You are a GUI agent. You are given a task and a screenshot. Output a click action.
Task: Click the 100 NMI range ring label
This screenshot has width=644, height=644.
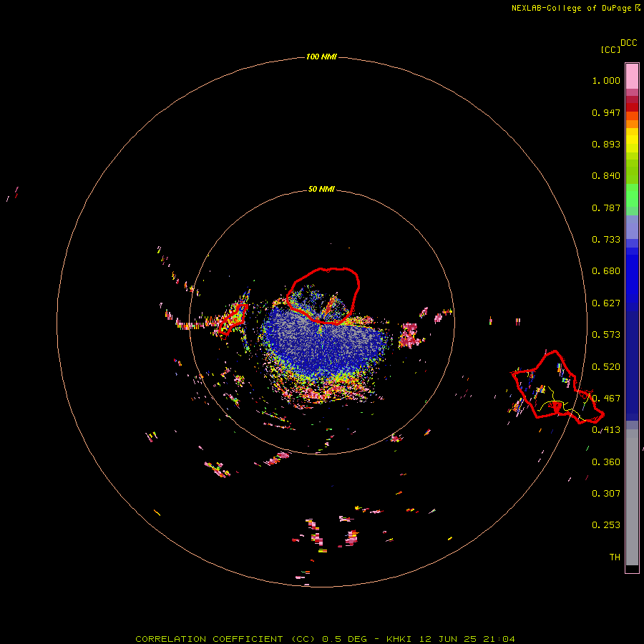pyautogui.click(x=321, y=57)
